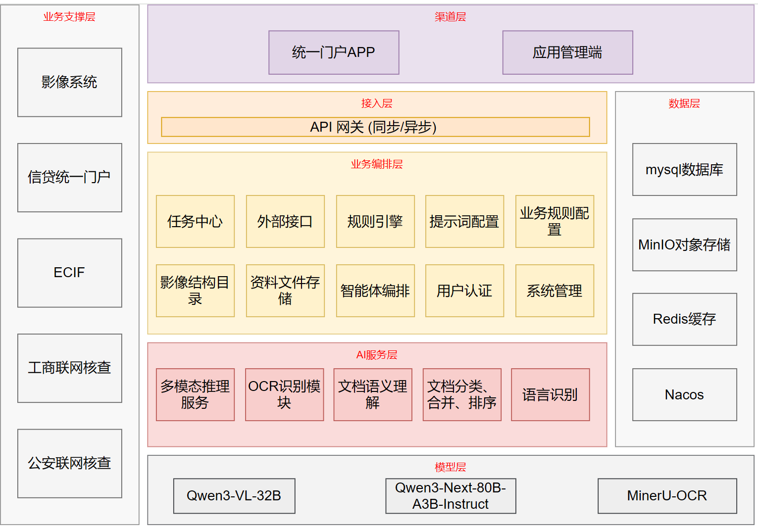Screen dimensions: 758x532
Task: Click the 信贷统一门户 block
Action: (70, 178)
